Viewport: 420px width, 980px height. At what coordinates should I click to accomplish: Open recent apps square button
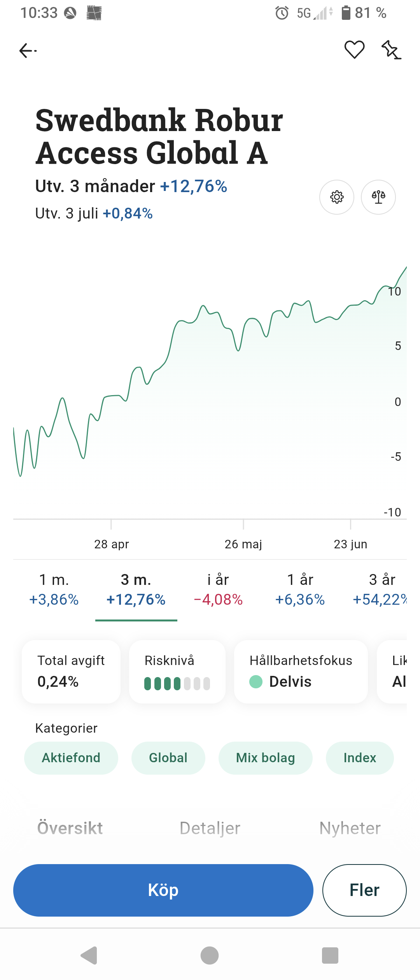(x=330, y=955)
